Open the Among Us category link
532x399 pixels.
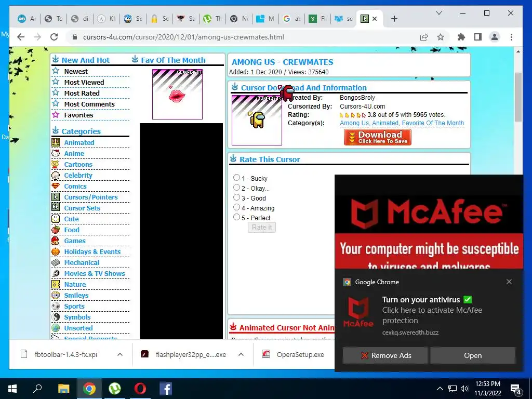coord(354,123)
